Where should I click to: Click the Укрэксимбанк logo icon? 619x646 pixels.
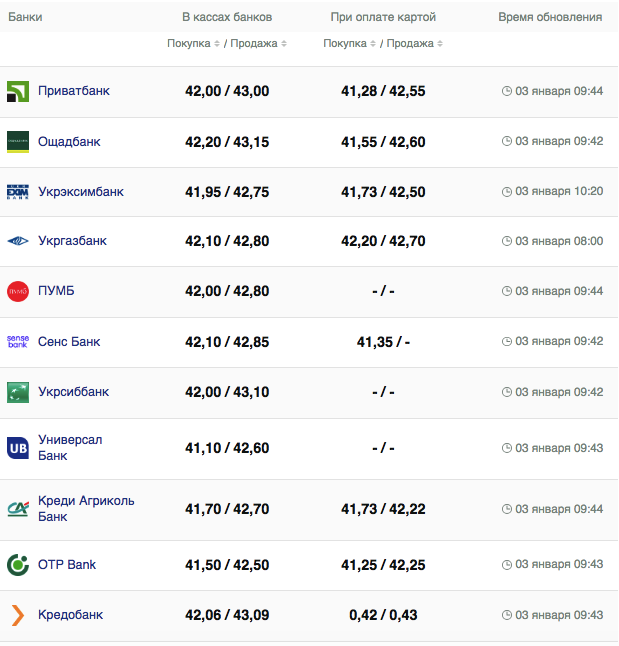coord(18,191)
